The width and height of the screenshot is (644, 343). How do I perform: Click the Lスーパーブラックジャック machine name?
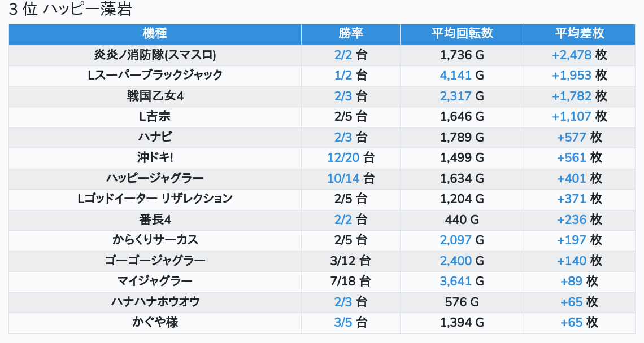[x=155, y=75]
